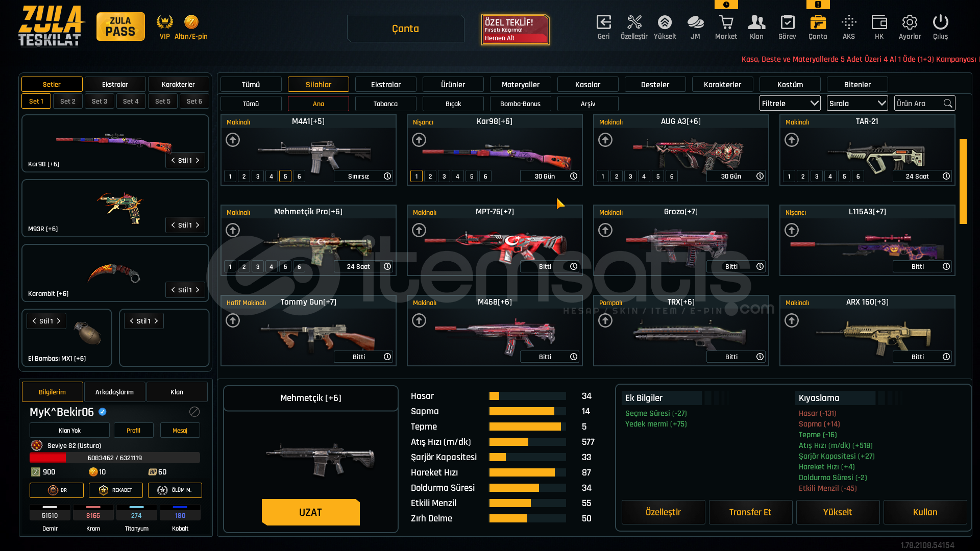Open the JM coins icon
The image size is (980, 551).
coord(695,22)
